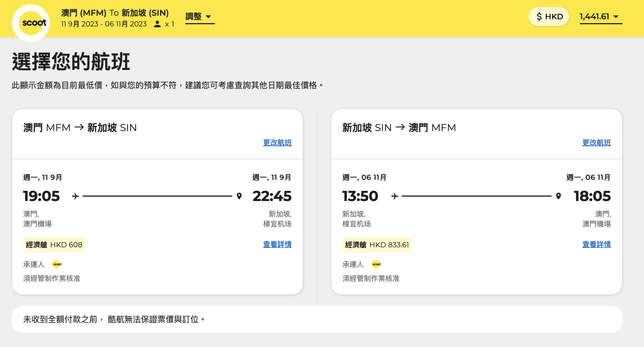Open 查看詳情 for return flight

click(x=596, y=244)
